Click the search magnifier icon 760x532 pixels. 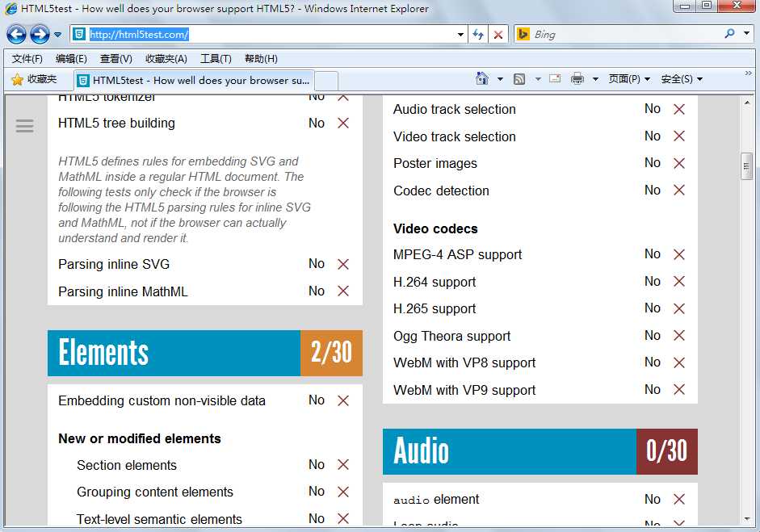[x=729, y=34]
